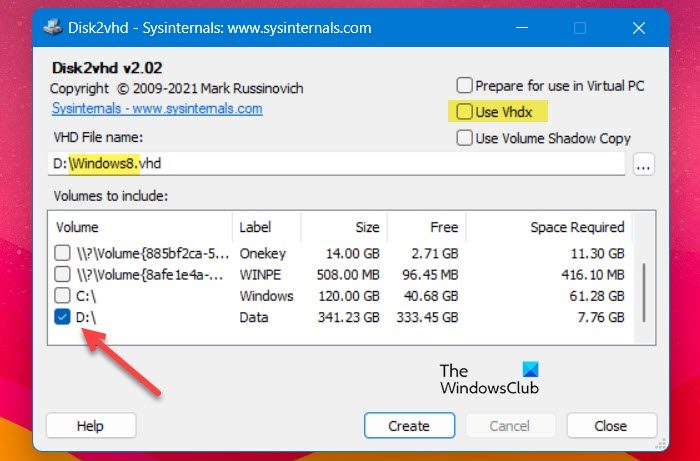
Task: Click the 61.28 GB space required value
Action: [597, 296]
